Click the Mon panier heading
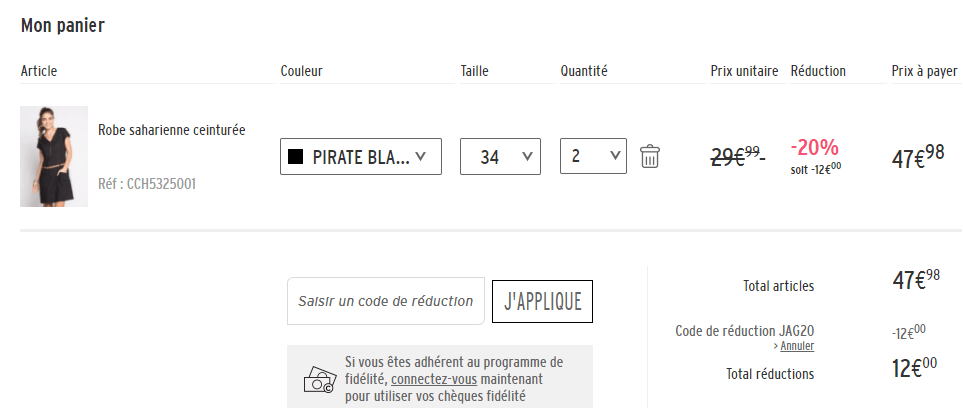Viewport: 963px width, 408px height. coord(63,26)
